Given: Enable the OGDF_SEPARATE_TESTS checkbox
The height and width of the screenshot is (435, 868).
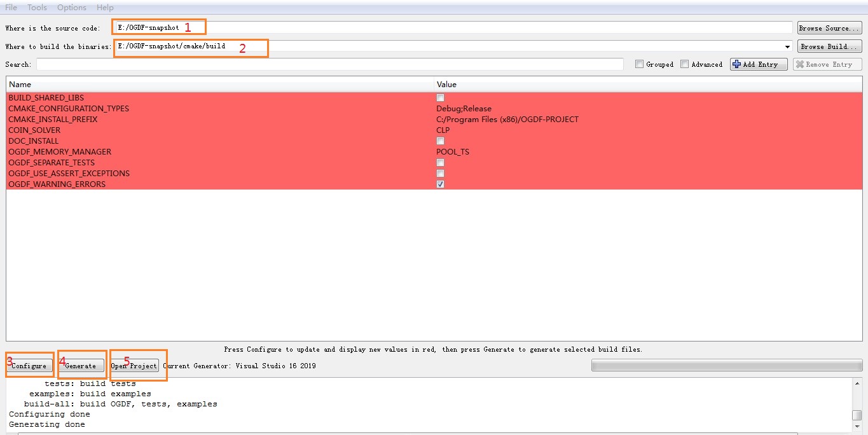Looking at the screenshot, I should (440, 162).
